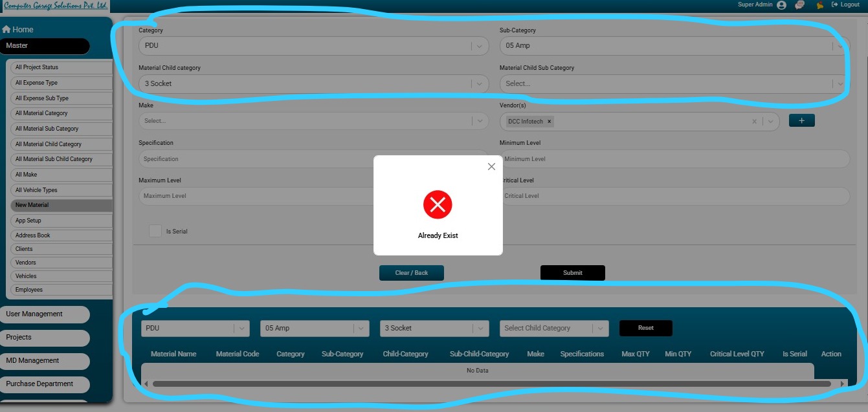
Task: Open the chat messages icon
Action: pos(800,5)
